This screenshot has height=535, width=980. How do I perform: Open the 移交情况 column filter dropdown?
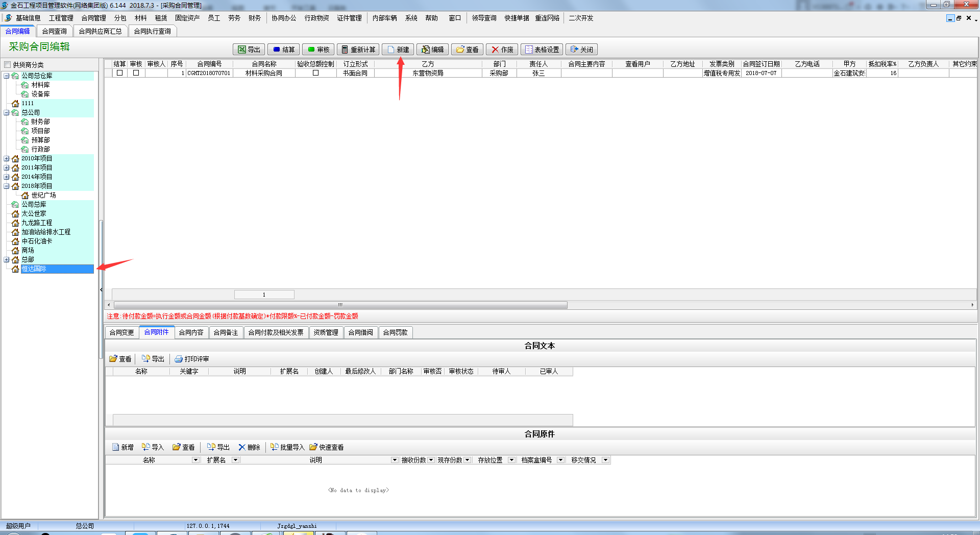(605, 460)
